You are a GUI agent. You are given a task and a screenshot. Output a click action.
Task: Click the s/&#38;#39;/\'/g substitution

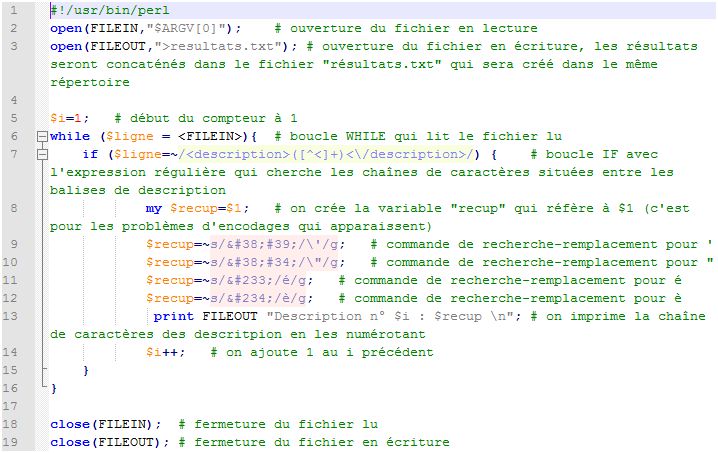(x=274, y=245)
